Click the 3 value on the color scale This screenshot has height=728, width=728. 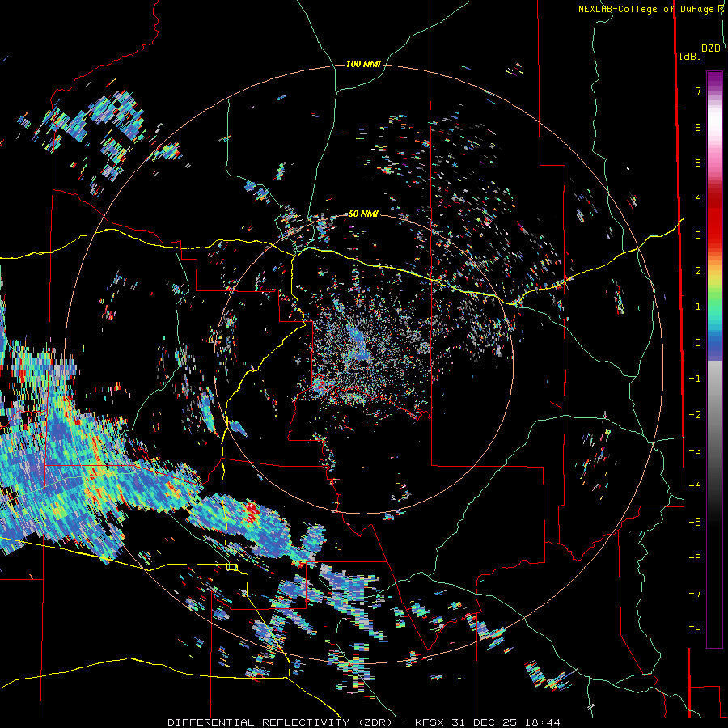pos(698,235)
